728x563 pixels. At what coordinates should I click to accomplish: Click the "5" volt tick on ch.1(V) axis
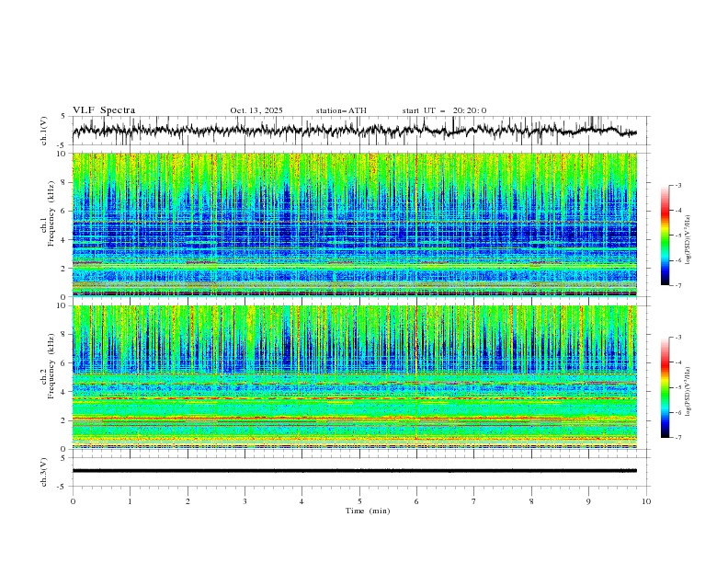(x=63, y=117)
